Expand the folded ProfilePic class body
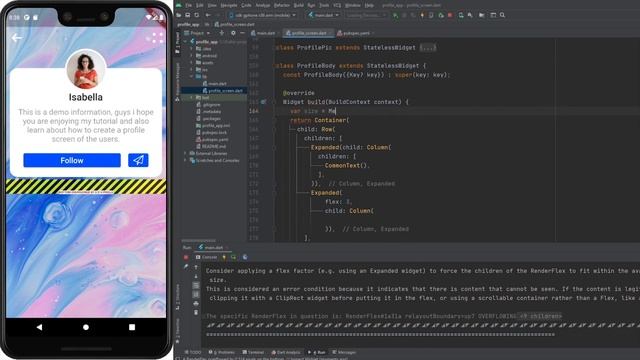640x360 pixels. (428, 48)
